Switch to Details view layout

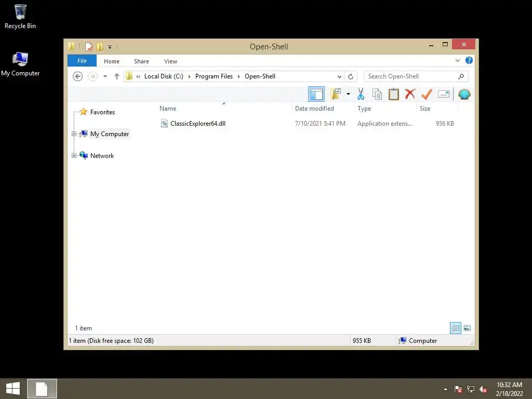click(x=455, y=328)
